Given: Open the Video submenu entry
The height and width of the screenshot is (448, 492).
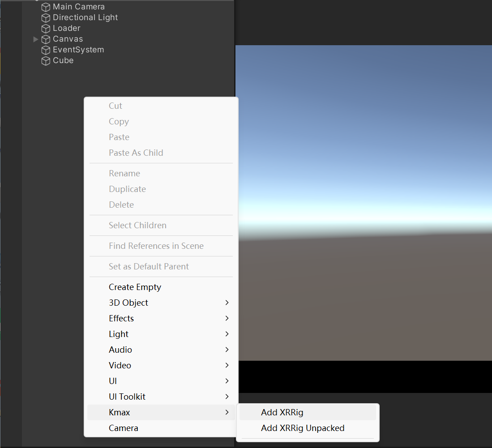Looking at the screenshot, I should pyautogui.click(x=120, y=366).
